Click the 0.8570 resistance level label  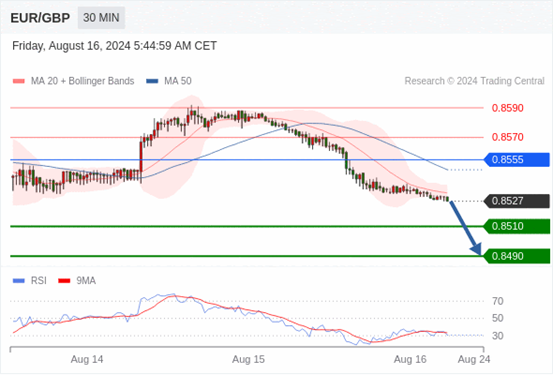(x=508, y=137)
